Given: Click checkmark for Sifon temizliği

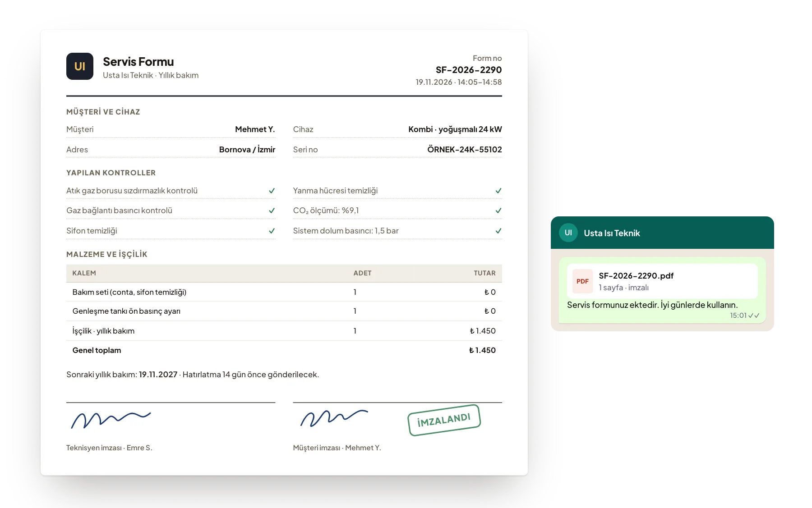Looking at the screenshot, I should tap(272, 231).
